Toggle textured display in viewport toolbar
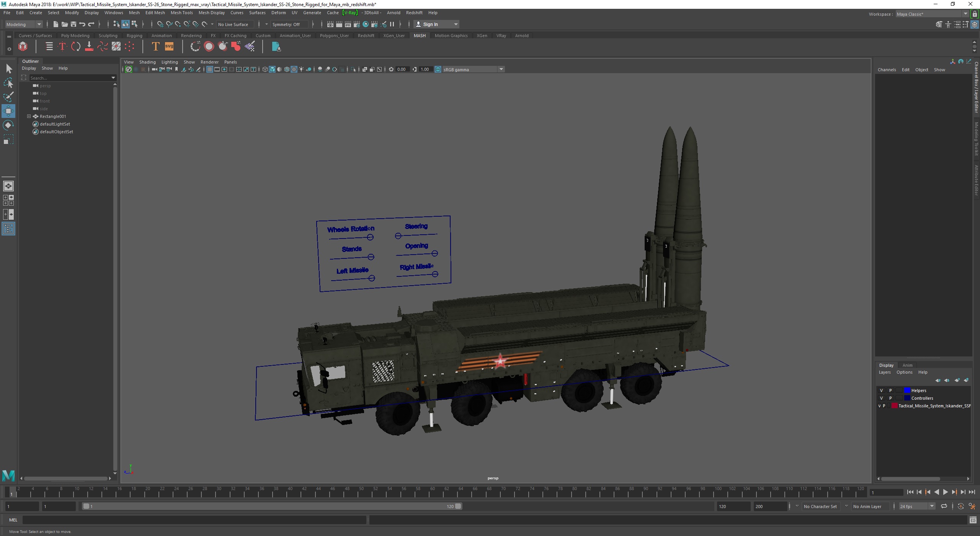 tap(294, 69)
